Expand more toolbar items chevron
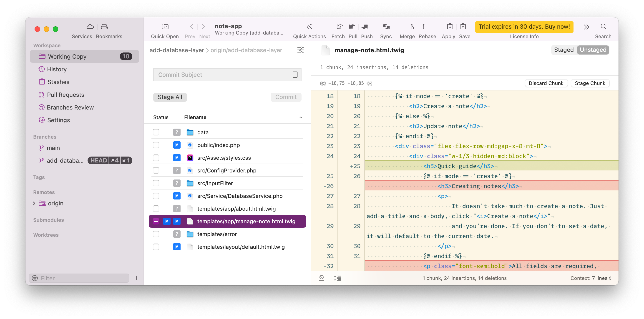The image size is (644, 319). (586, 27)
